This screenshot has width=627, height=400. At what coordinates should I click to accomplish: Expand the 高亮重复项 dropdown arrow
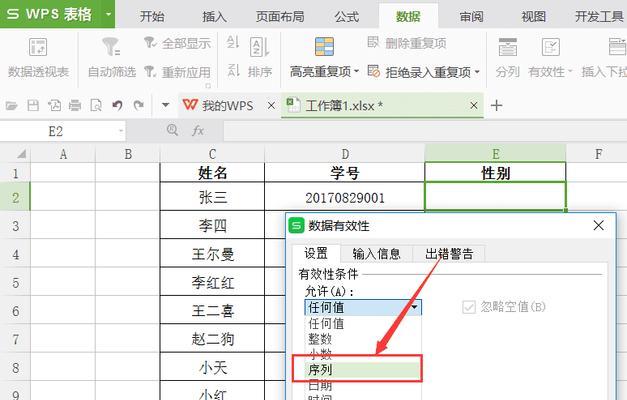click(356, 71)
